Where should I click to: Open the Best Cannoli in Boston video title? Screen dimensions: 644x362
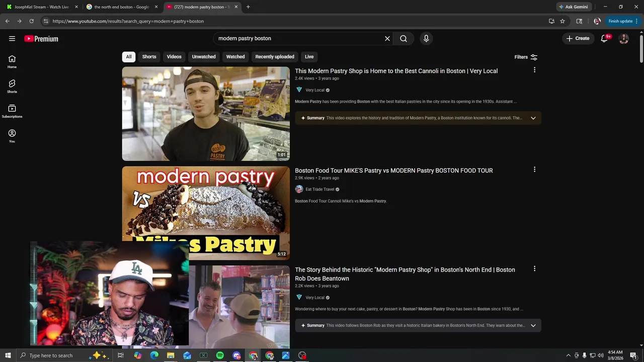tap(396, 71)
